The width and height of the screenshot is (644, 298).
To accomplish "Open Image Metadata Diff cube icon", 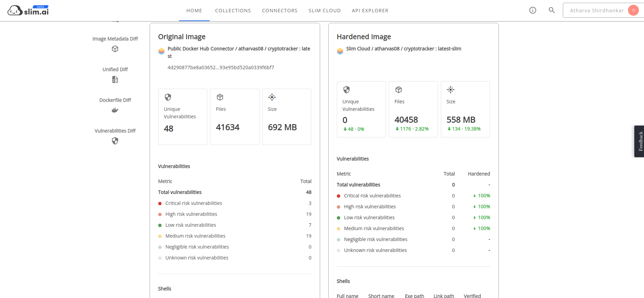I will pyautogui.click(x=115, y=49).
